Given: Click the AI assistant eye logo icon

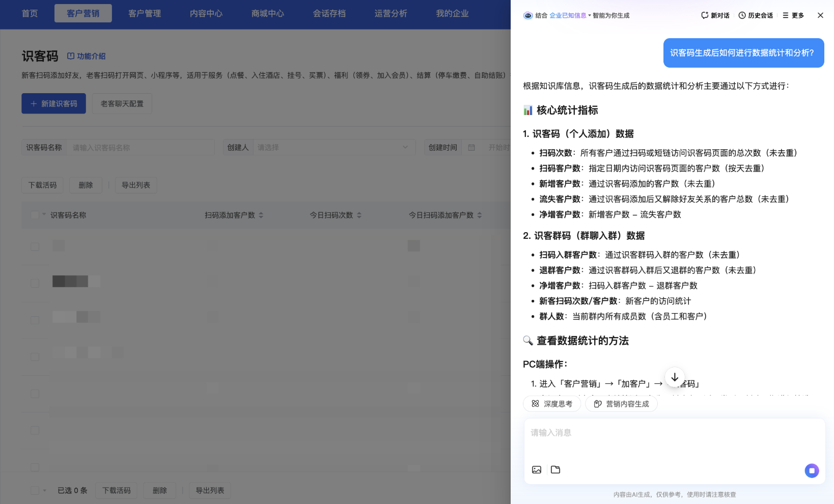Looking at the screenshot, I should pos(528,15).
